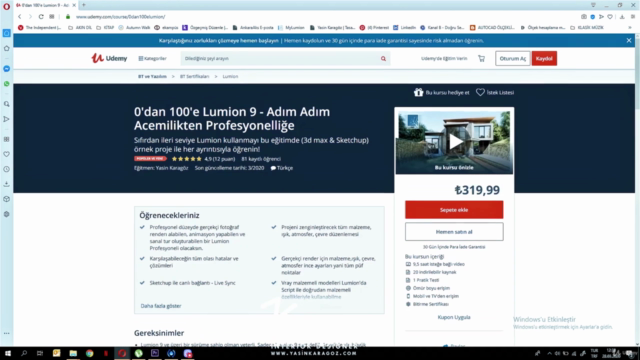
Task: Open The Independent bookmark
Action: (x=40, y=28)
